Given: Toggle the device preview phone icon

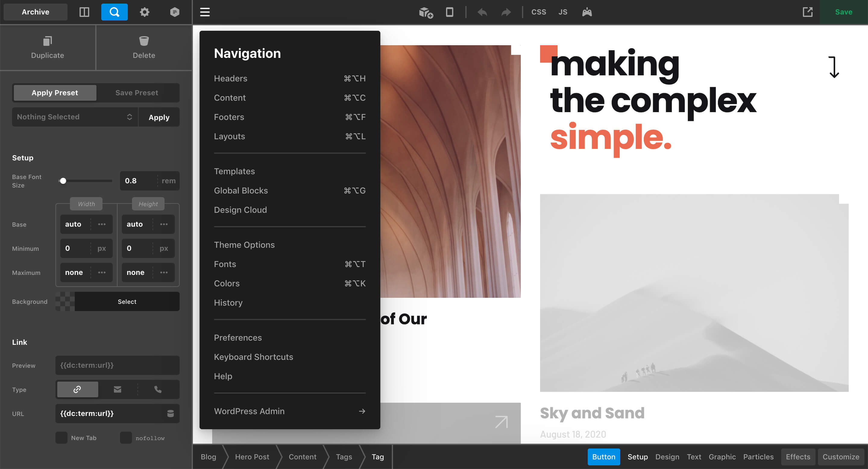Looking at the screenshot, I should [x=449, y=12].
